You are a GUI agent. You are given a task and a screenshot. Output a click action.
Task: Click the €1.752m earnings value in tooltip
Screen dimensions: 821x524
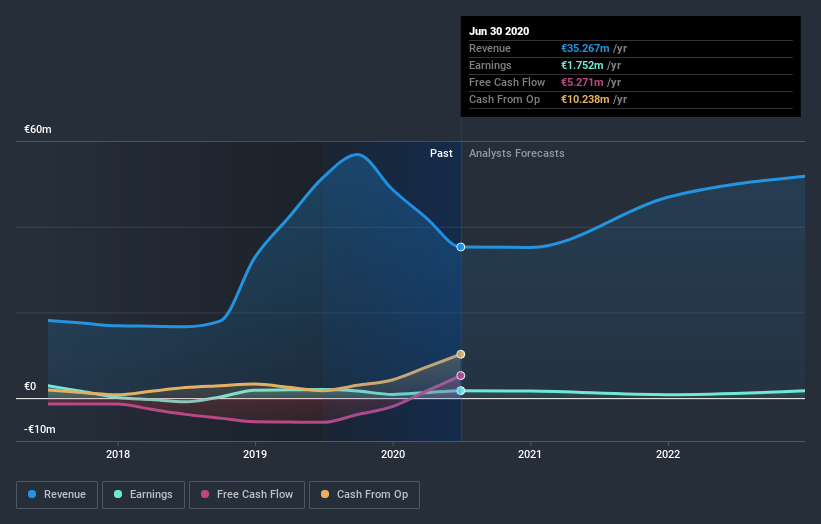pos(582,65)
